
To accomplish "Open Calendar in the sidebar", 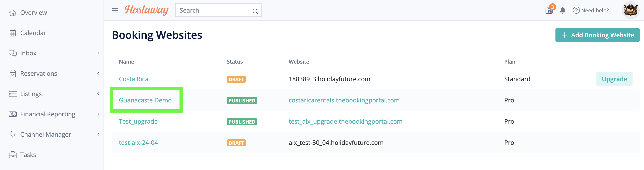I will pos(33,33).
